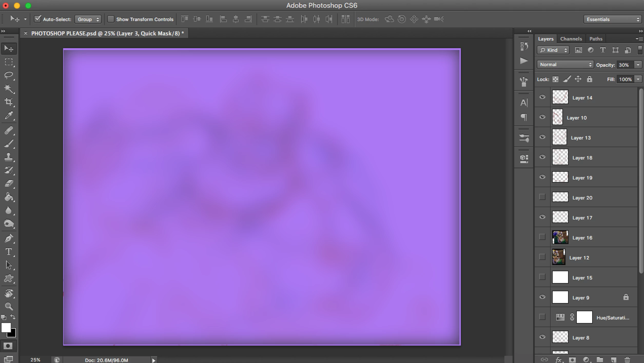Choose the Crop tool
Screen dimensions: 644x363
[x=9, y=102]
